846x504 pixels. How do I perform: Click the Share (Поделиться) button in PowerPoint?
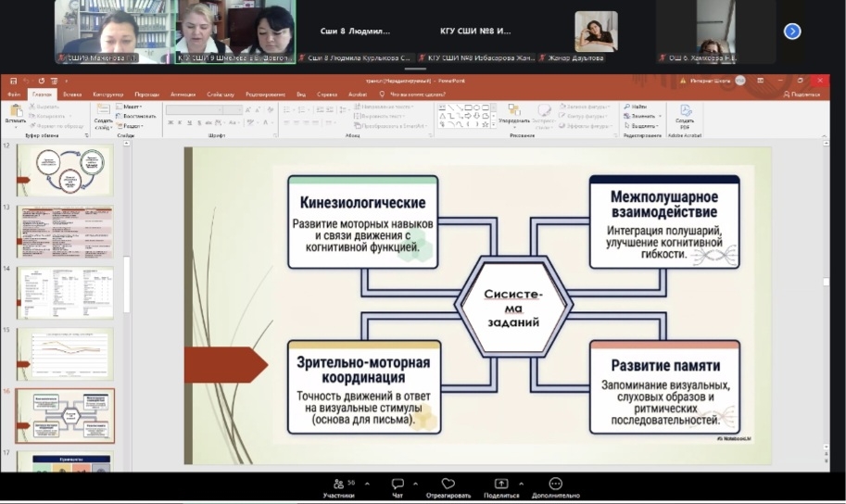point(802,94)
